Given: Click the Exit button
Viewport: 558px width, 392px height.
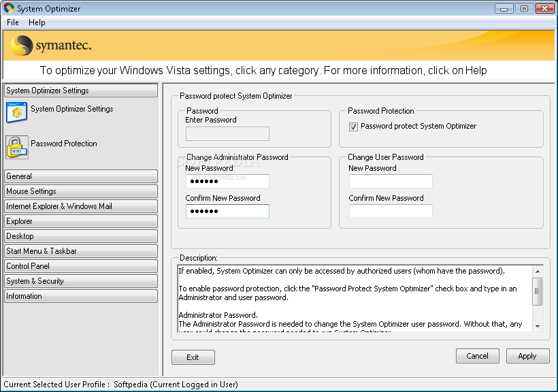Looking at the screenshot, I should pyautogui.click(x=193, y=357).
